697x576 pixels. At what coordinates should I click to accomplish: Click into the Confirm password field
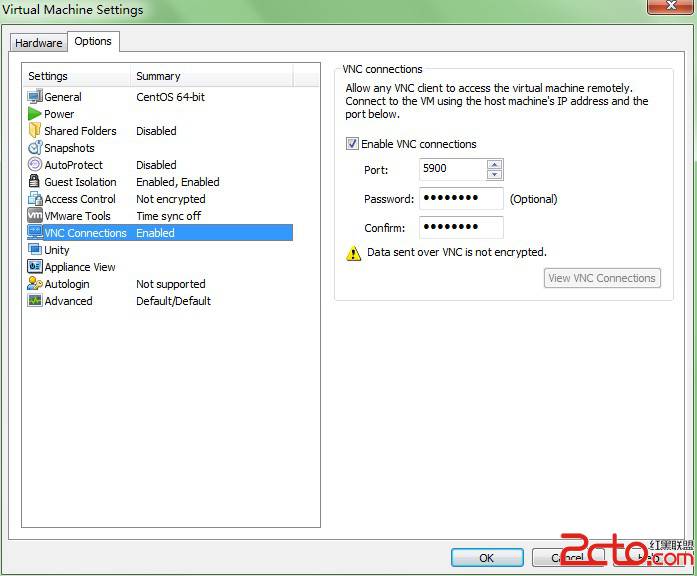click(x=461, y=227)
